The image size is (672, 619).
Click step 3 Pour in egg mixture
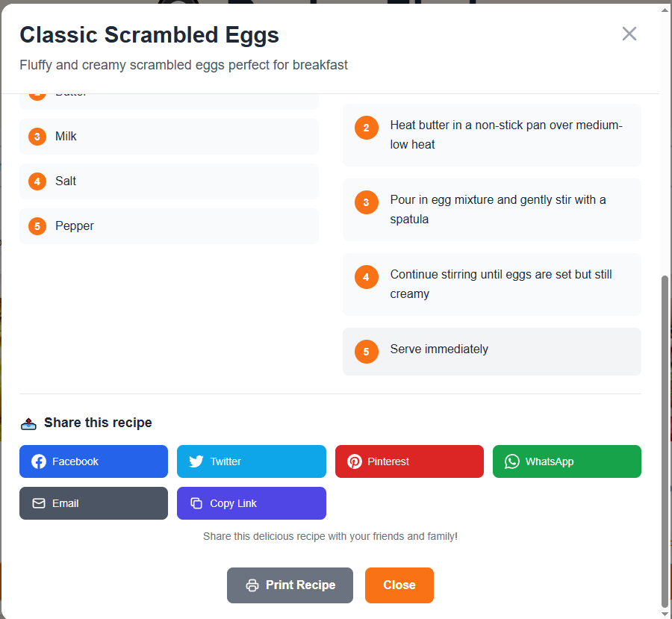point(492,210)
